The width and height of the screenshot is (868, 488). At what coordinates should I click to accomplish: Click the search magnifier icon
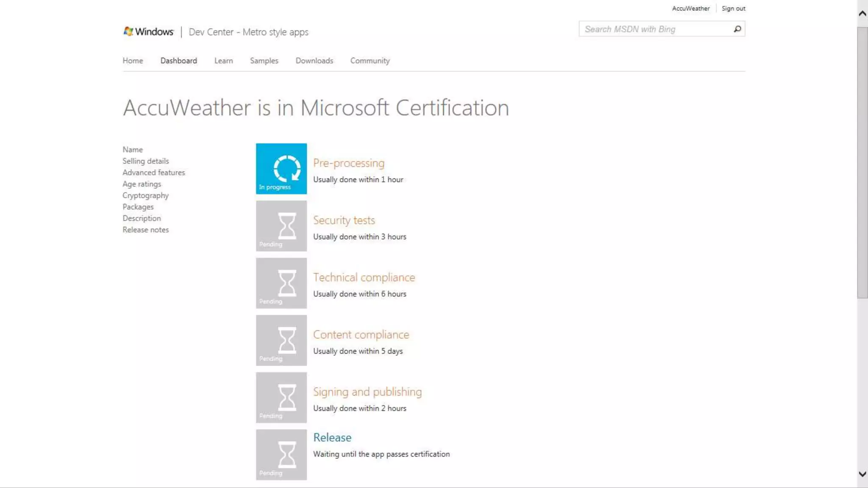click(x=737, y=29)
